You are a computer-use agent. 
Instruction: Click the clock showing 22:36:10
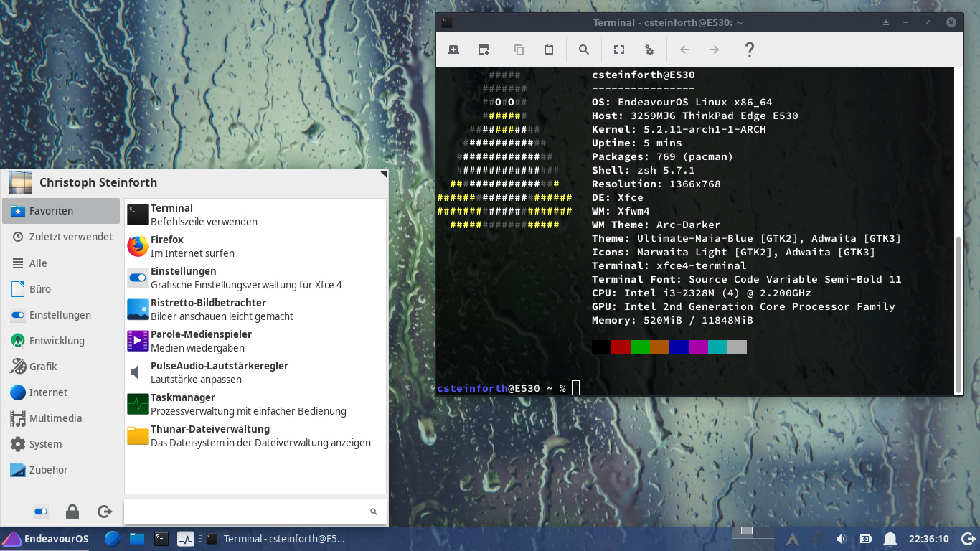pos(929,539)
